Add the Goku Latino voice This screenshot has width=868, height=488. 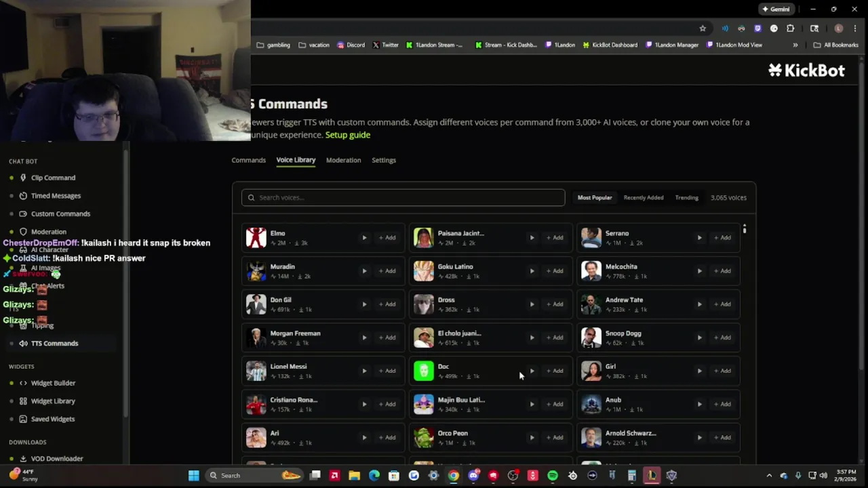[555, 271]
